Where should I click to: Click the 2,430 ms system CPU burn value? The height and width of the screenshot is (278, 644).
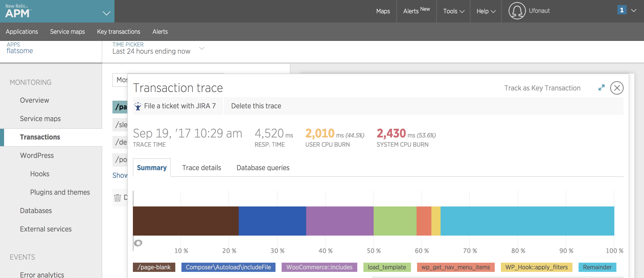tap(406, 133)
